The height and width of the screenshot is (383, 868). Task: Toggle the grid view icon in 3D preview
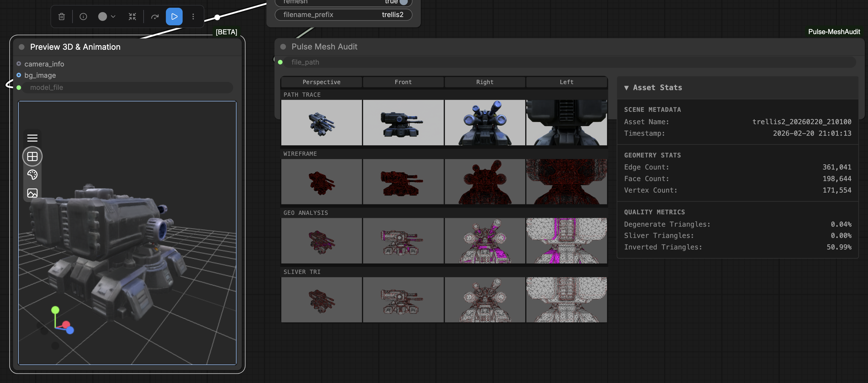point(32,156)
